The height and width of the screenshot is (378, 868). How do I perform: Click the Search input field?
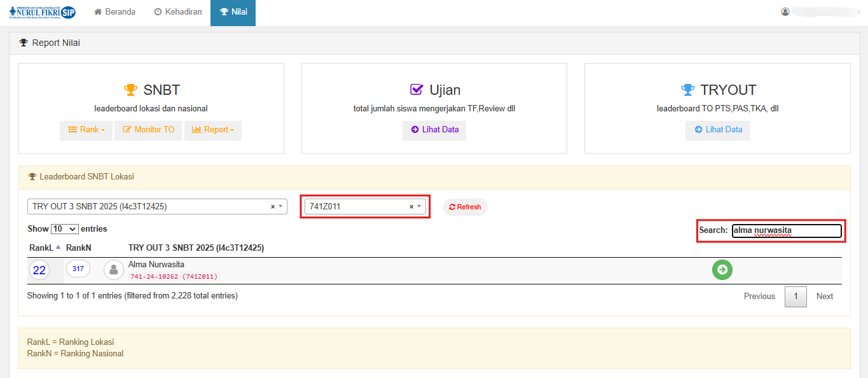787,230
